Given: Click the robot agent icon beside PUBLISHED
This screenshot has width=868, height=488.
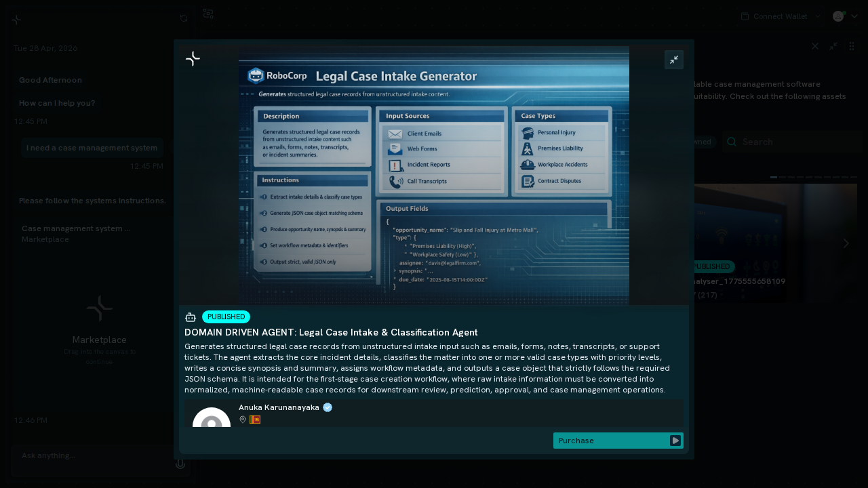Looking at the screenshot, I should [191, 317].
